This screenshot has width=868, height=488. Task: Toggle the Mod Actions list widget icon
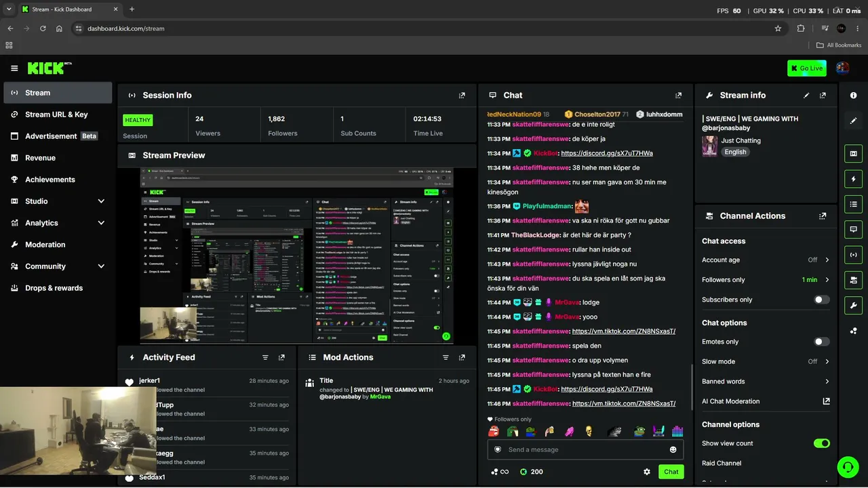pos(853,204)
